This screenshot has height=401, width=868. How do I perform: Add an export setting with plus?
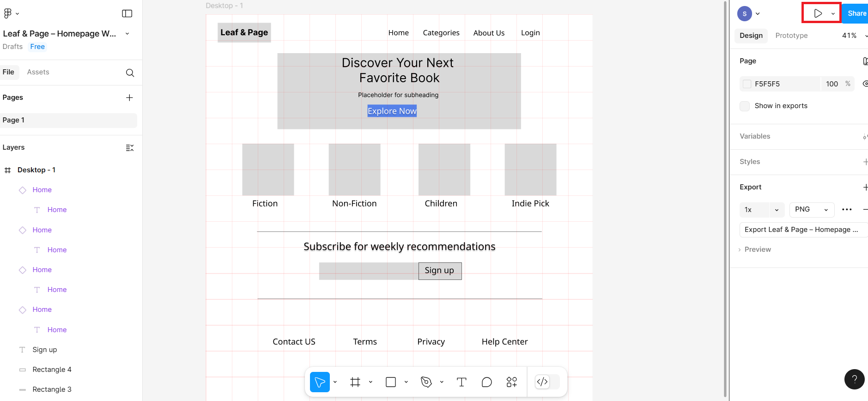[x=865, y=187]
